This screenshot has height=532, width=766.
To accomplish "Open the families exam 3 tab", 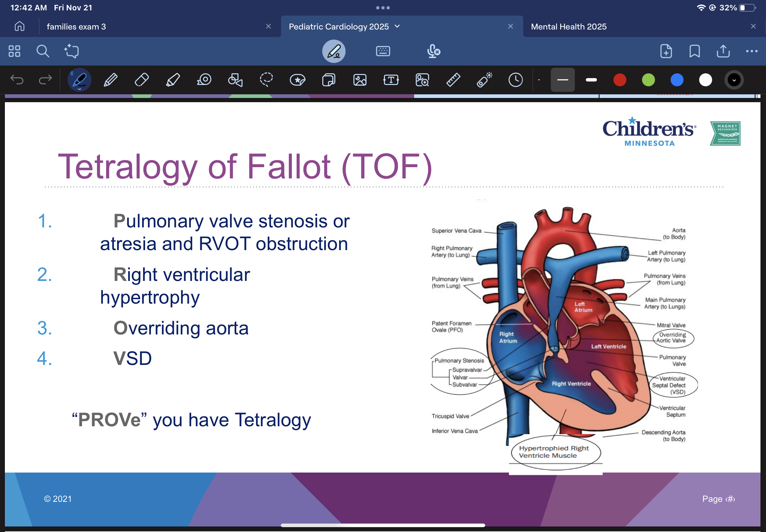I will (76, 26).
